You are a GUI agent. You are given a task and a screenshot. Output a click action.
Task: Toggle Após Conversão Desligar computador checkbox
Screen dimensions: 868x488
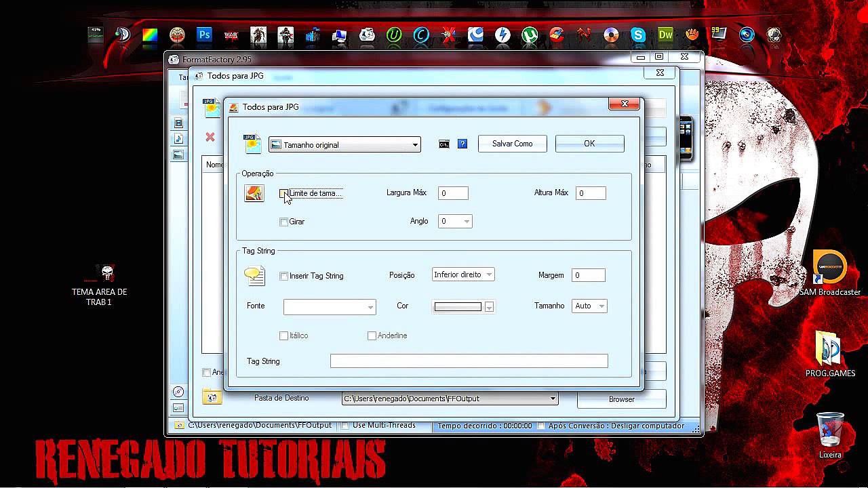tap(540, 426)
